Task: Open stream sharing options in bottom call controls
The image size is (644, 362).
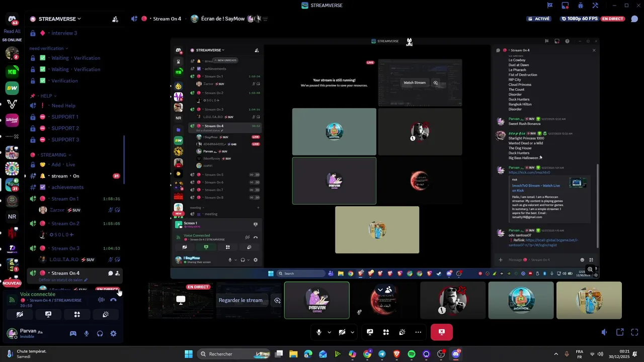Action: [x=370, y=332]
